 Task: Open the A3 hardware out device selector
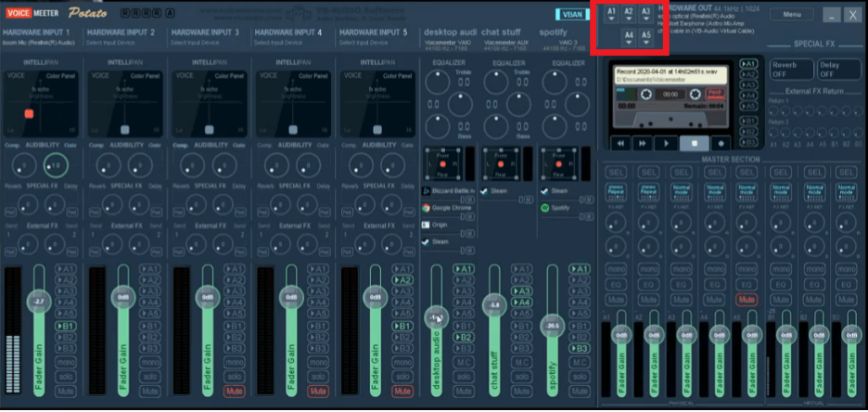click(x=646, y=14)
